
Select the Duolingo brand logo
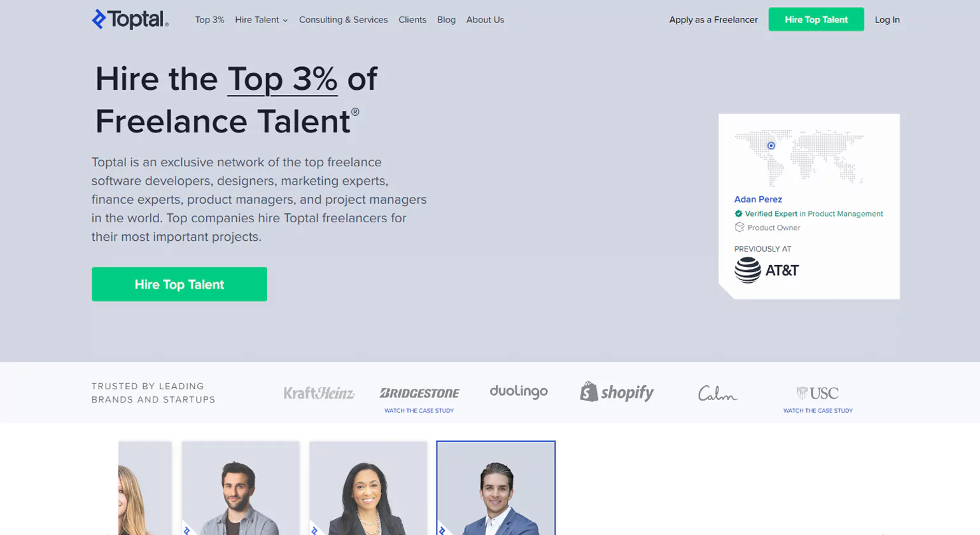(517, 393)
